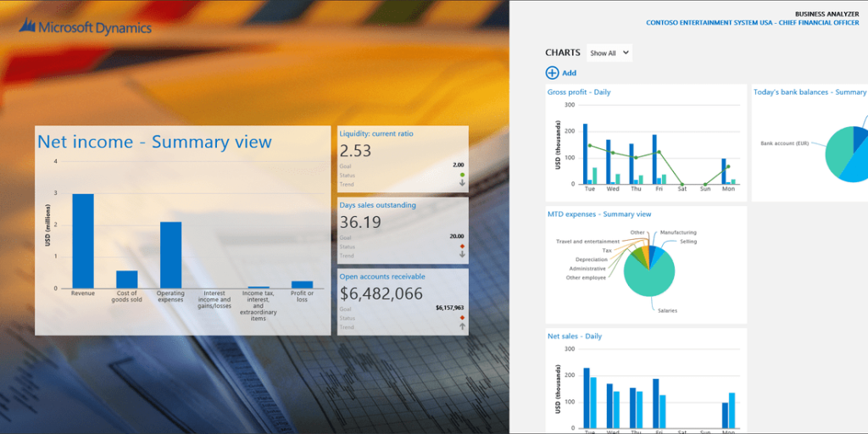Viewport: 868px width, 434px height.
Task: Click the Liquidity trend down arrow
Action: click(x=462, y=183)
